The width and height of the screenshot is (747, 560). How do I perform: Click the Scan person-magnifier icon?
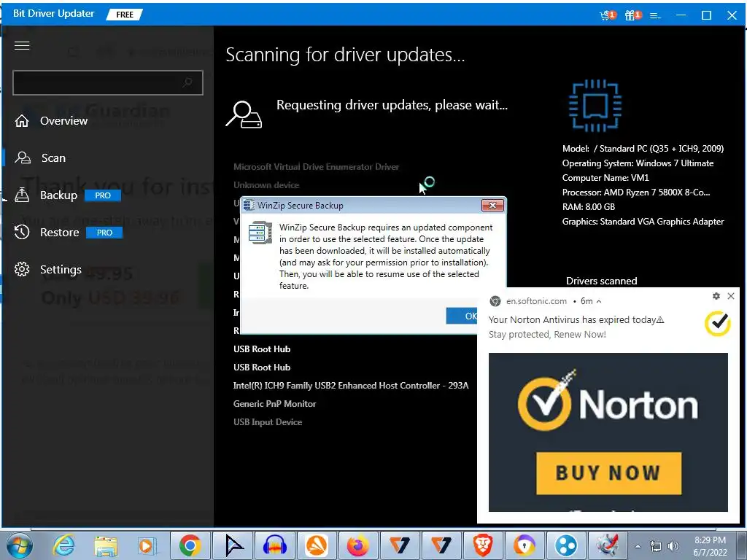coord(23,157)
